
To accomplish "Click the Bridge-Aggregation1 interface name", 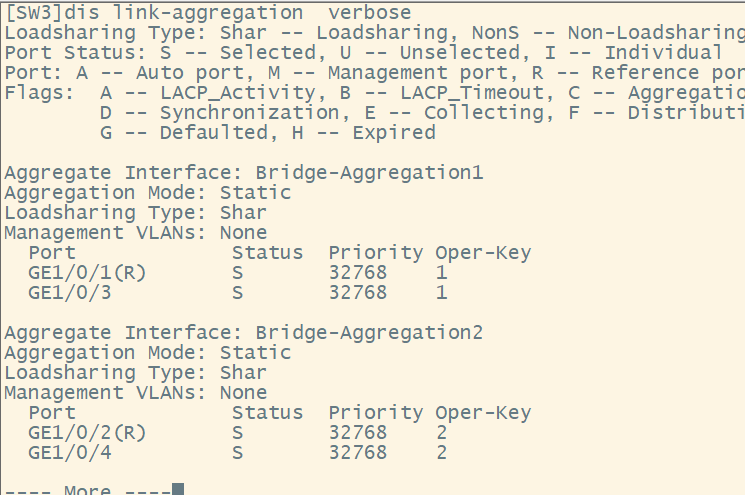I will (x=369, y=172).
